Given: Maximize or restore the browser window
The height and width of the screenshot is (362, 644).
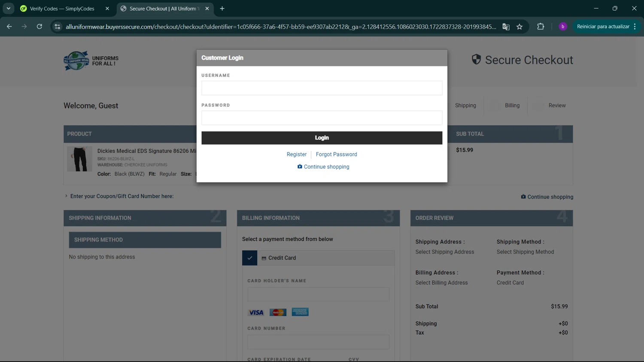Looking at the screenshot, I should click(615, 9).
